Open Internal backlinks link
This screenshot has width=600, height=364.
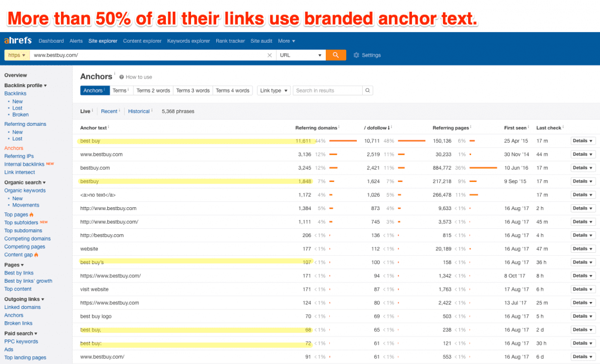(x=24, y=164)
